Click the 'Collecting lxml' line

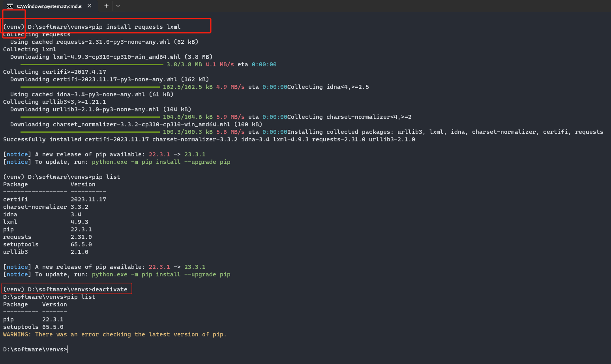pyautogui.click(x=30, y=49)
